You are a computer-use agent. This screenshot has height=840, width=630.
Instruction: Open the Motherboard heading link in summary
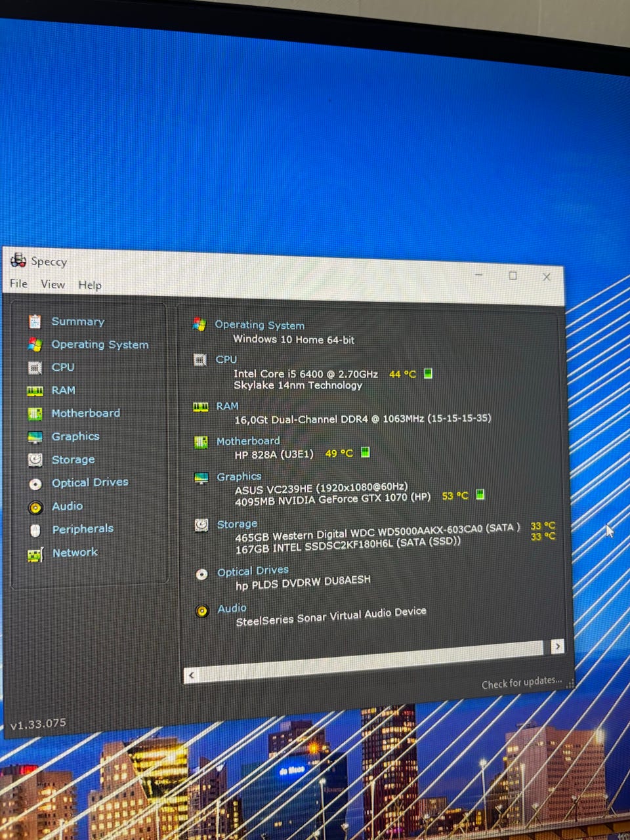(x=248, y=441)
